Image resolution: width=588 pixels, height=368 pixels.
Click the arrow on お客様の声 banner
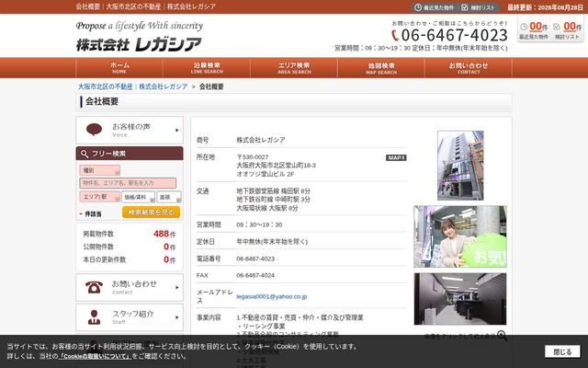(x=177, y=131)
